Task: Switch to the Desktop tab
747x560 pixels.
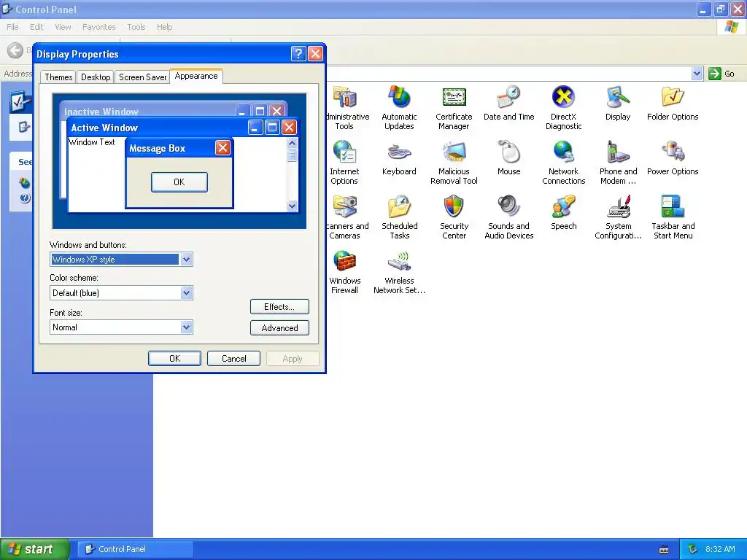Action: click(x=96, y=77)
